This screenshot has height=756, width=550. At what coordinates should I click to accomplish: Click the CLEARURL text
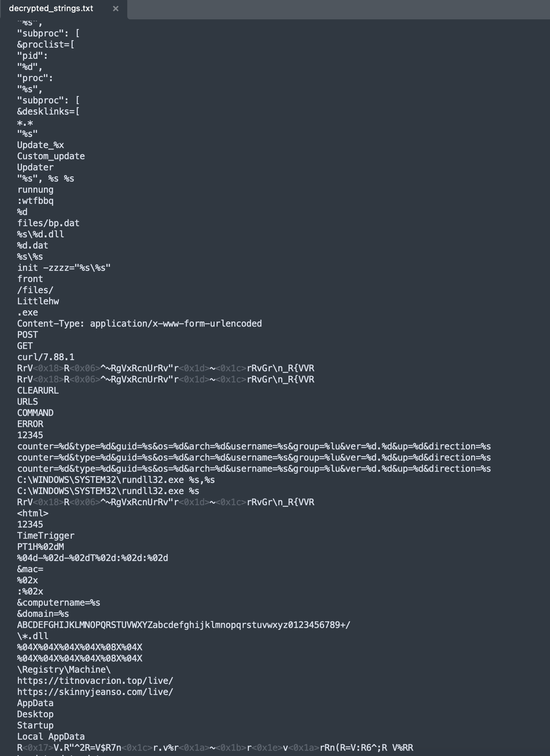(37, 391)
